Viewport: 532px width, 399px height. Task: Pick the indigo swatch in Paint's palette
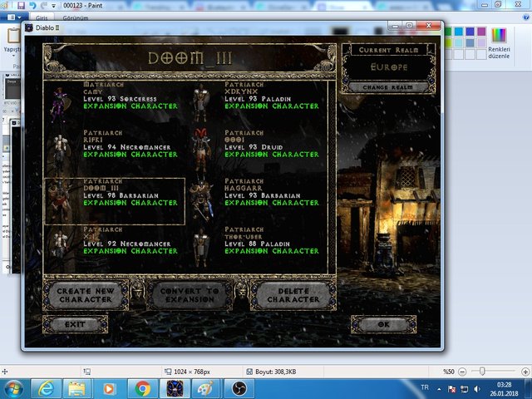pos(470,32)
